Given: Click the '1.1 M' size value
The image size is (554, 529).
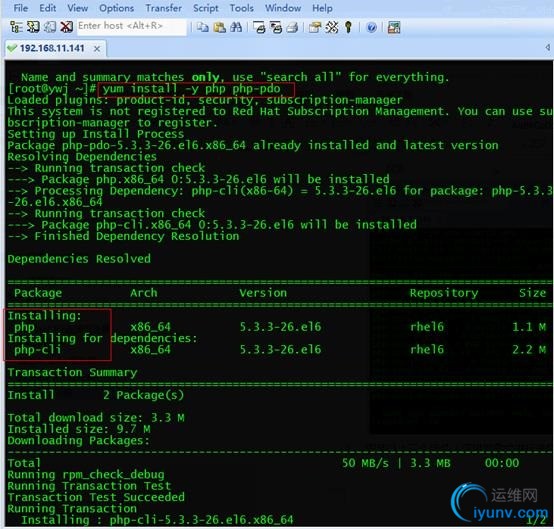Looking at the screenshot, I should [529, 327].
